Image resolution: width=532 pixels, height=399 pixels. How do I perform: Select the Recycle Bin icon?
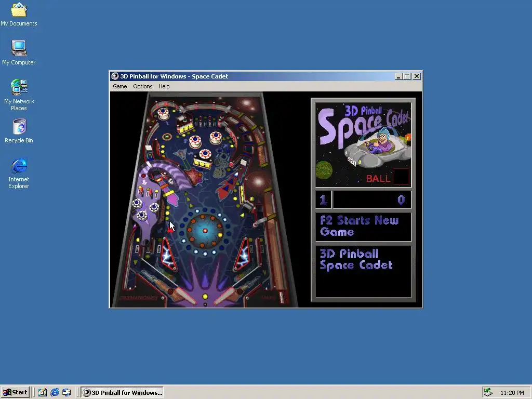tap(19, 131)
